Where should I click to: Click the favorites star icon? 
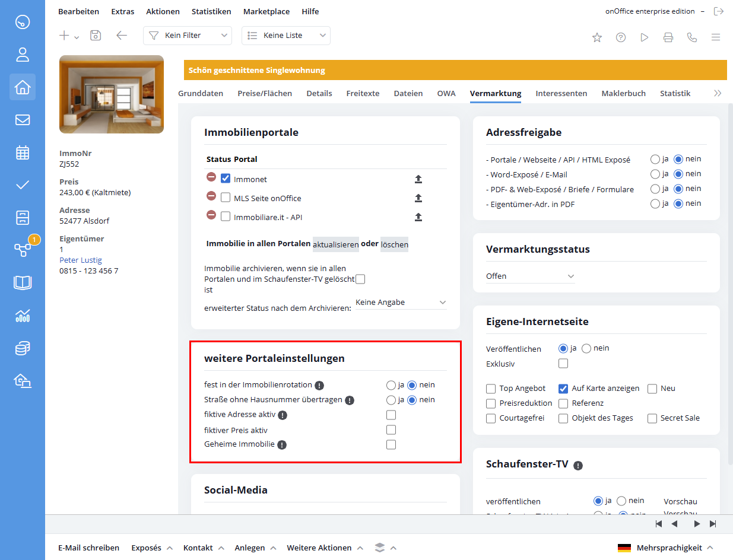click(597, 37)
